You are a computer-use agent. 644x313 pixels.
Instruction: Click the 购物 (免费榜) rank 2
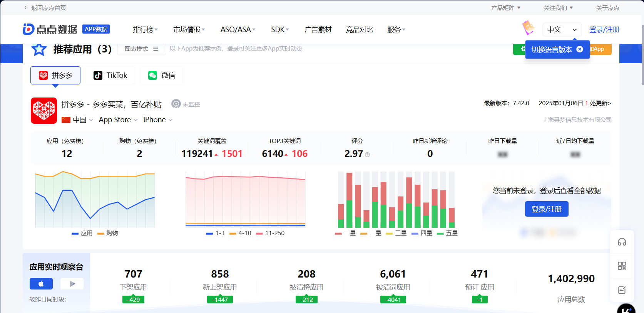click(x=139, y=154)
